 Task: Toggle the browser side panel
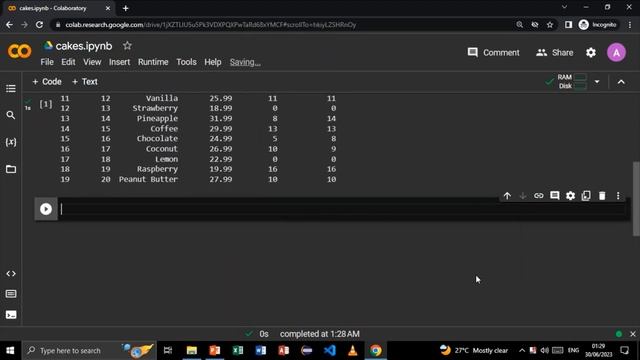point(568,25)
